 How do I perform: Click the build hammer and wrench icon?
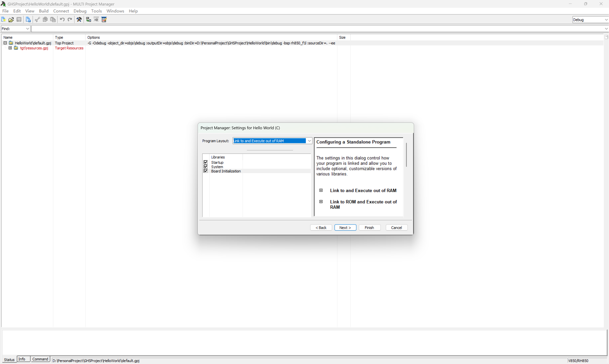click(x=79, y=19)
